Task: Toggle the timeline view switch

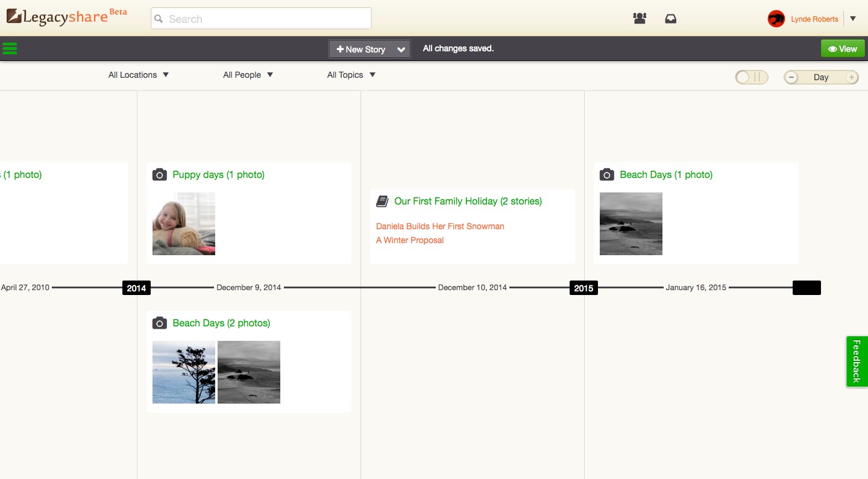Action: [752, 77]
